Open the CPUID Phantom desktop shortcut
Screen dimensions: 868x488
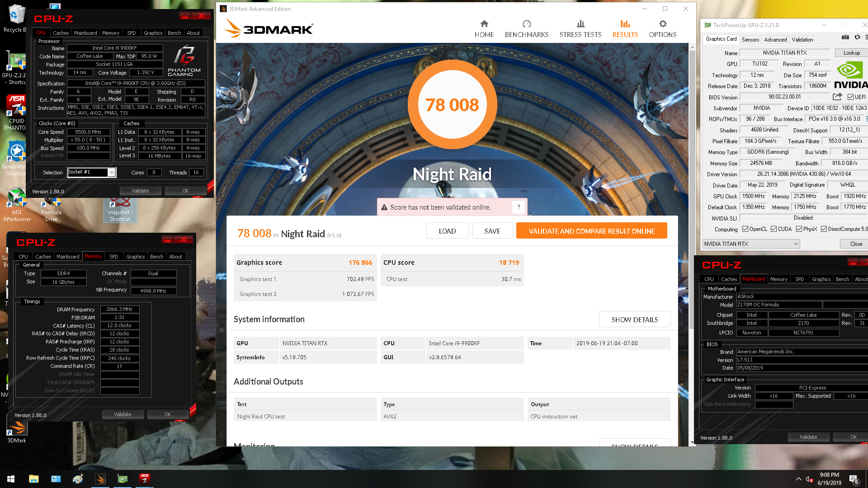16,113
